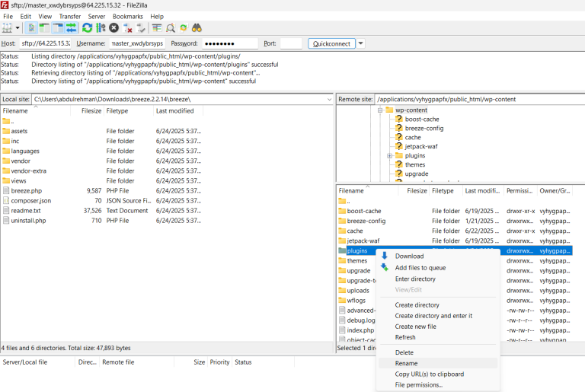The height and width of the screenshot is (392, 585).
Task: Select themes in the remote tree
Action: 415,165
